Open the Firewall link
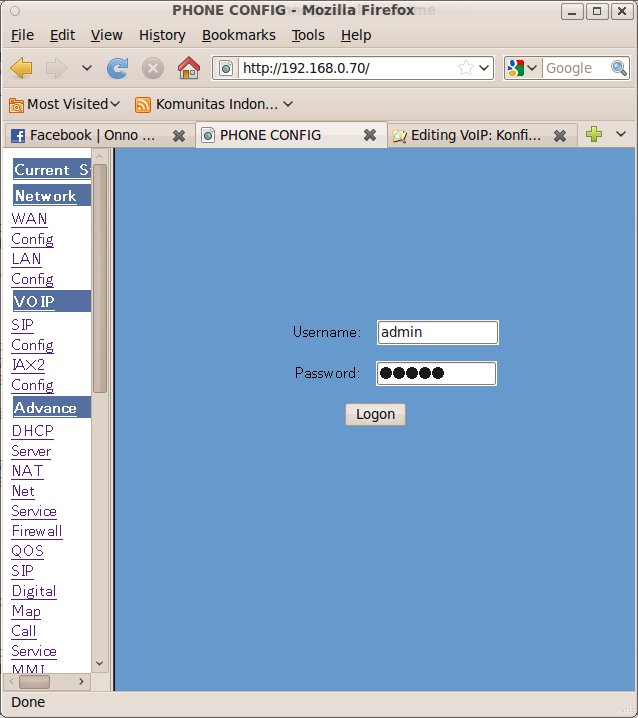This screenshot has height=718, width=638. (37, 531)
